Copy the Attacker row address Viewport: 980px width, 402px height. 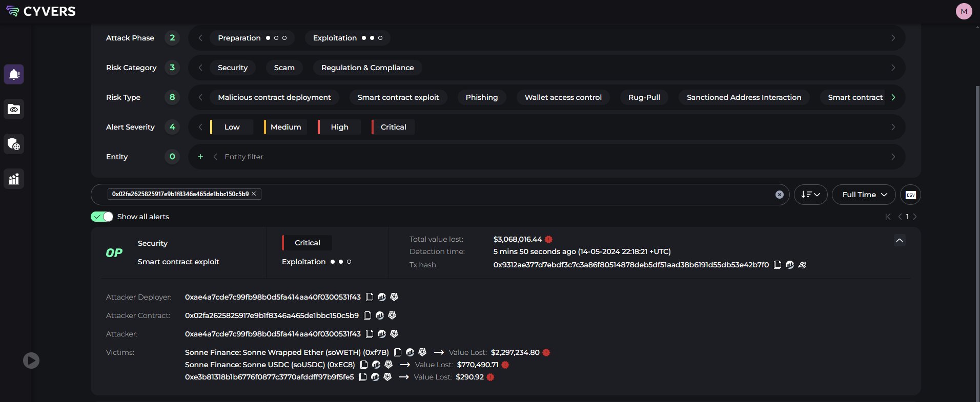pos(369,334)
